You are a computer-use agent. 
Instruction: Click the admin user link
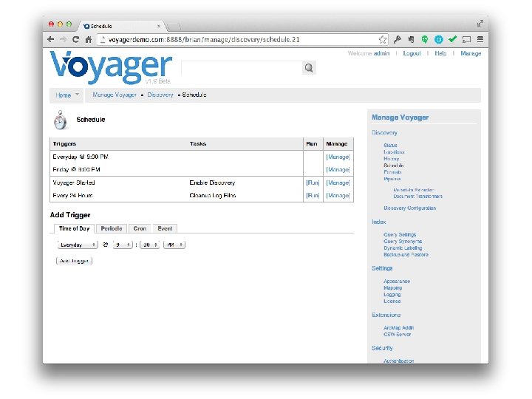[x=381, y=53]
